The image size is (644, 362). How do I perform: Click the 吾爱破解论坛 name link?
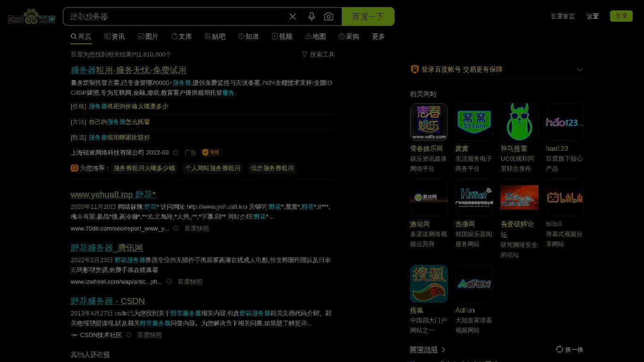click(x=517, y=229)
